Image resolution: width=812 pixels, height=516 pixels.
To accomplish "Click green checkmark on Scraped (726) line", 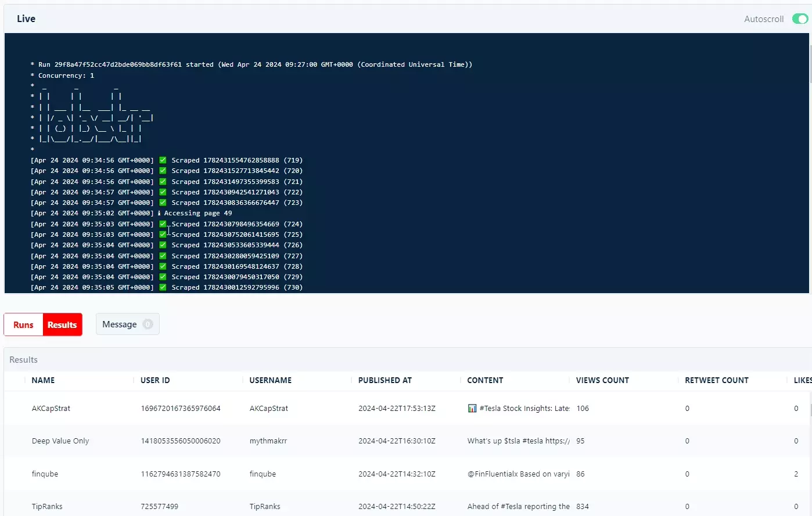I will (163, 245).
